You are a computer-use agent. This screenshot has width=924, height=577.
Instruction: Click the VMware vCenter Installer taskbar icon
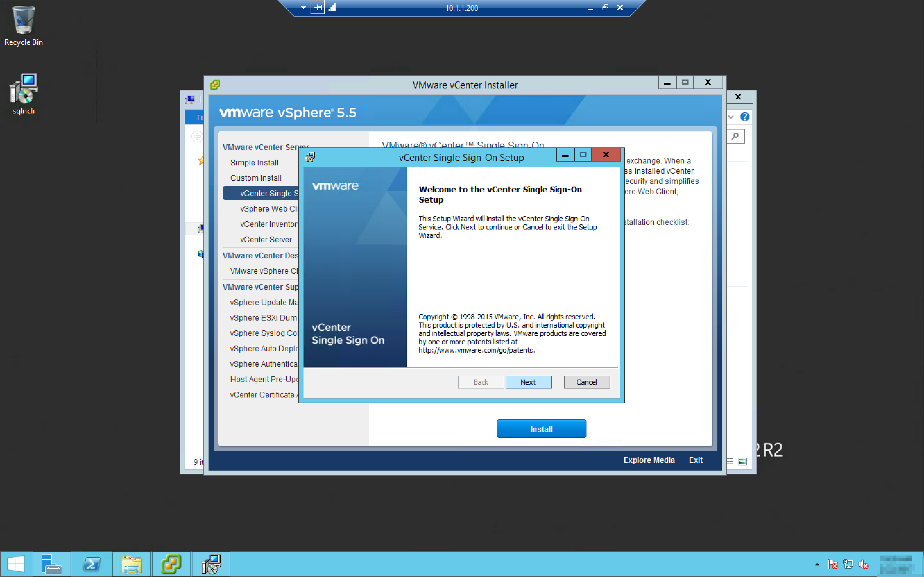(x=171, y=564)
